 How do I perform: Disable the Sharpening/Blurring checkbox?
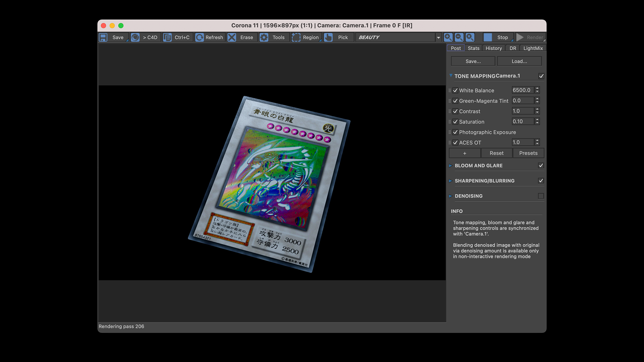[x=541, y=181]
